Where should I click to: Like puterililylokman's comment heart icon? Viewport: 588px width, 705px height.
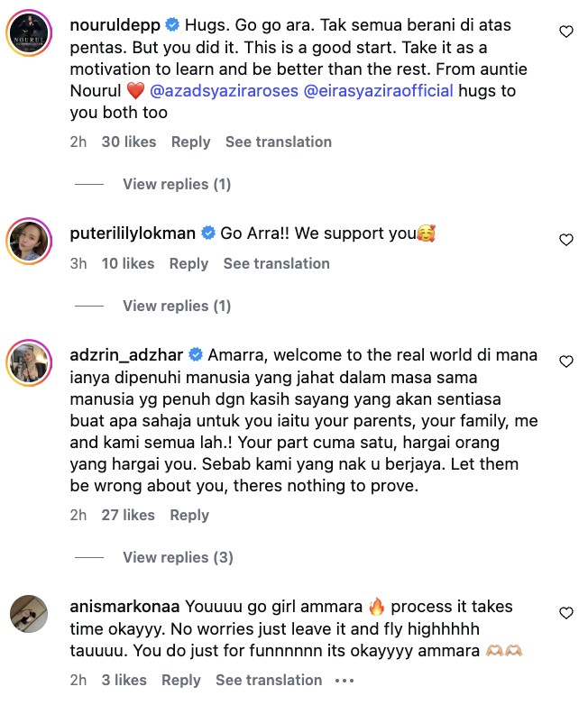click(x=566, y=240)
